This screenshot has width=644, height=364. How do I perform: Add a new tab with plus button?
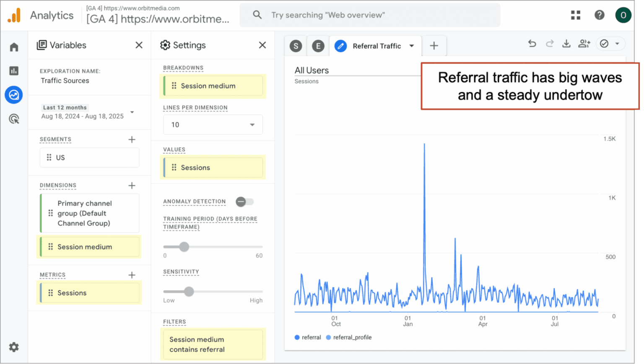(434, 46)
